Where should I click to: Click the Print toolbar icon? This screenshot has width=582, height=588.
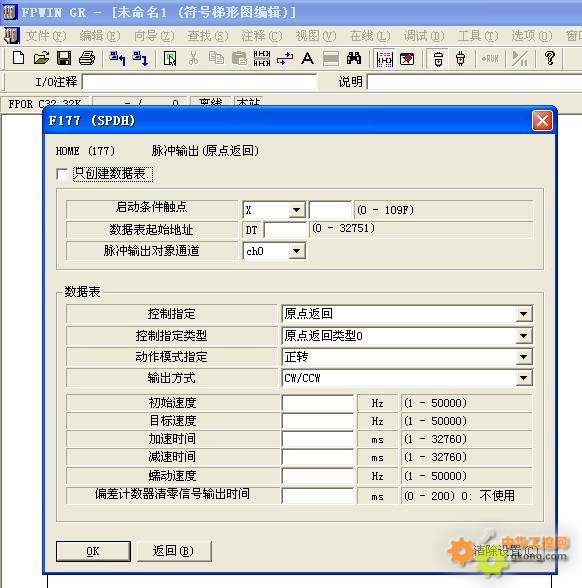click(x=87, y=58)
